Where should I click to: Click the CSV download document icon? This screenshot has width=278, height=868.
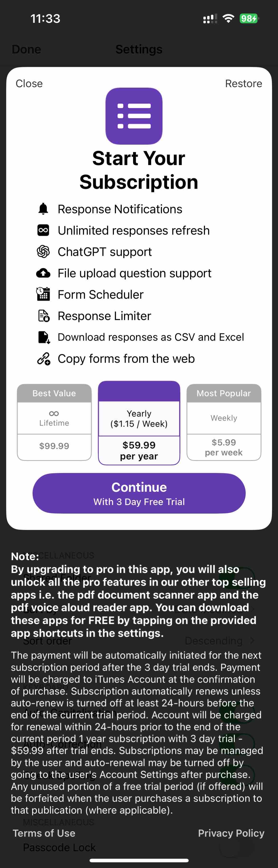(x=43, y=337)
